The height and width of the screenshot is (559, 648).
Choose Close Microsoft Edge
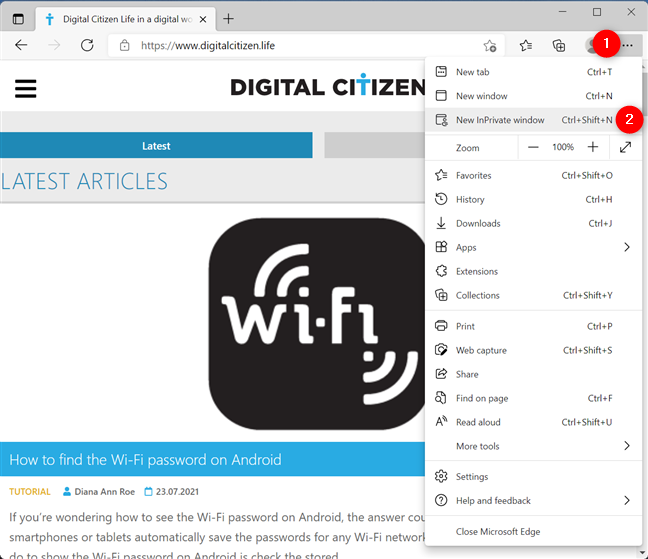[x=533, y=531]
